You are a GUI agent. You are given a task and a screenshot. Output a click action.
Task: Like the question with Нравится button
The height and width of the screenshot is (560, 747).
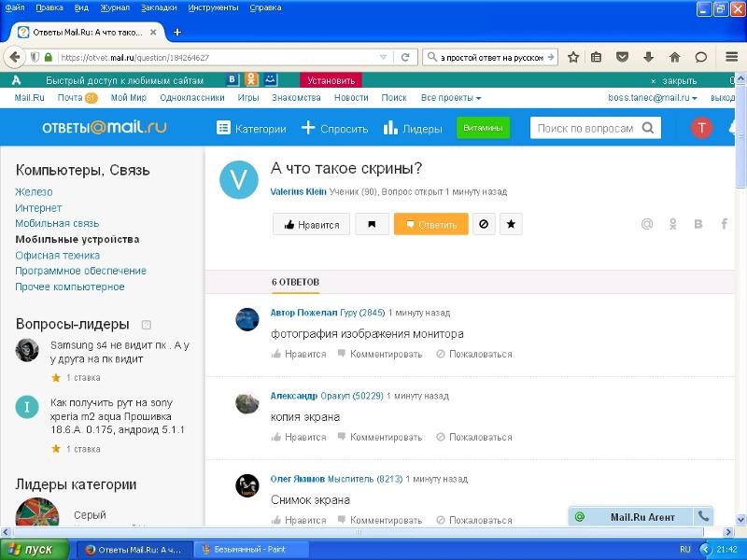[311, 224]
